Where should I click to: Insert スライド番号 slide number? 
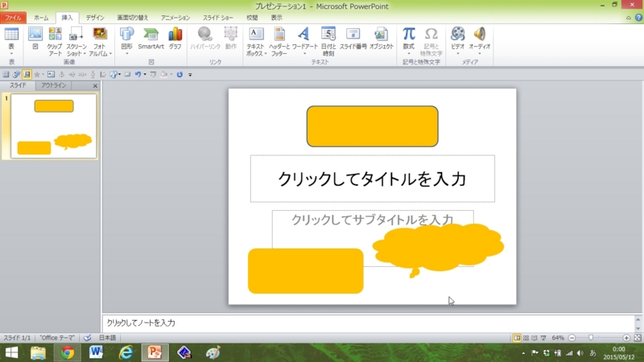point(353,39)
